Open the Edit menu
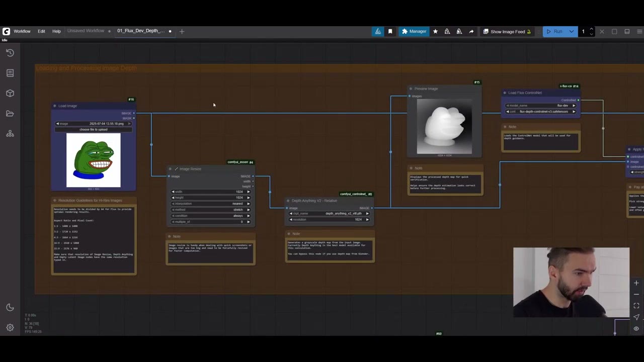 click(41, 31)
